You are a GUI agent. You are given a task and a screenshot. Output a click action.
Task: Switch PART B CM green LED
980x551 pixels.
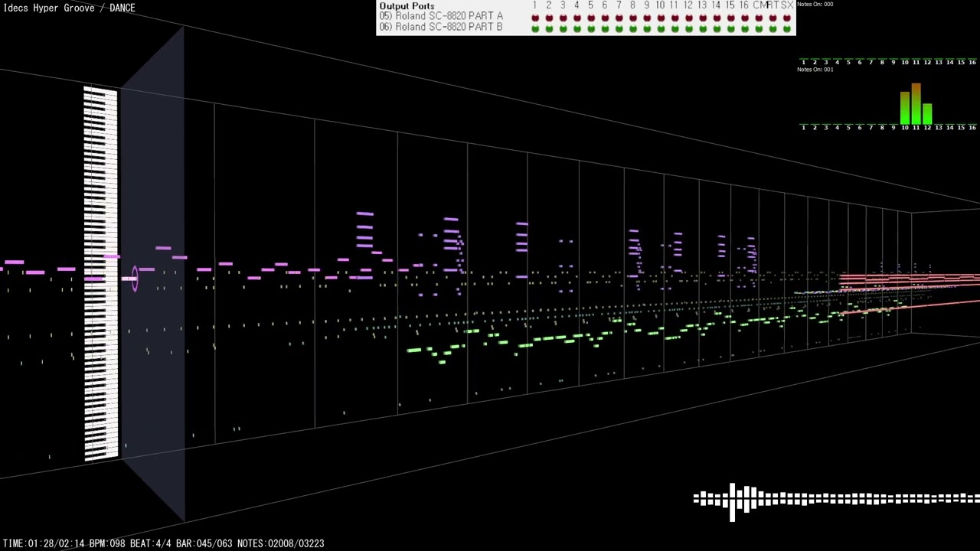tap(759, 28)
